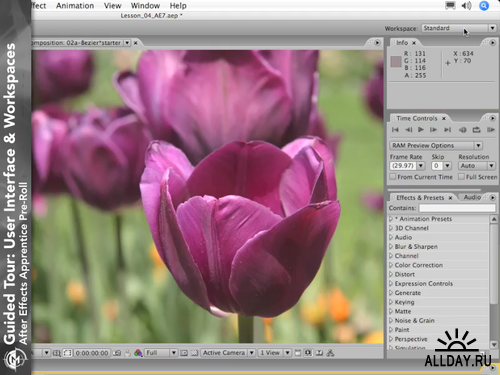Open the Resolution Auto dropdown
Image resolution: width=500 pixels, height=375 pixels.
click(476, 166)
